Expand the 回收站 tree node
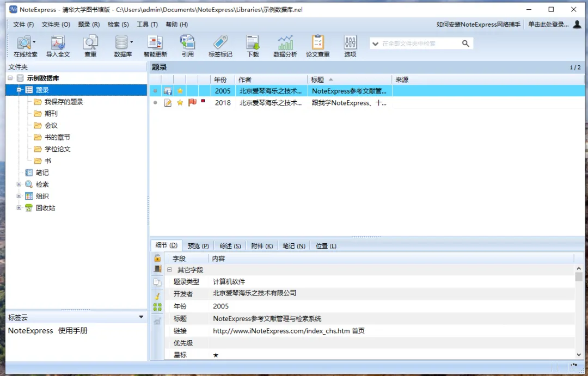This screenshot has height=376, width=588. tap(19, 208)
